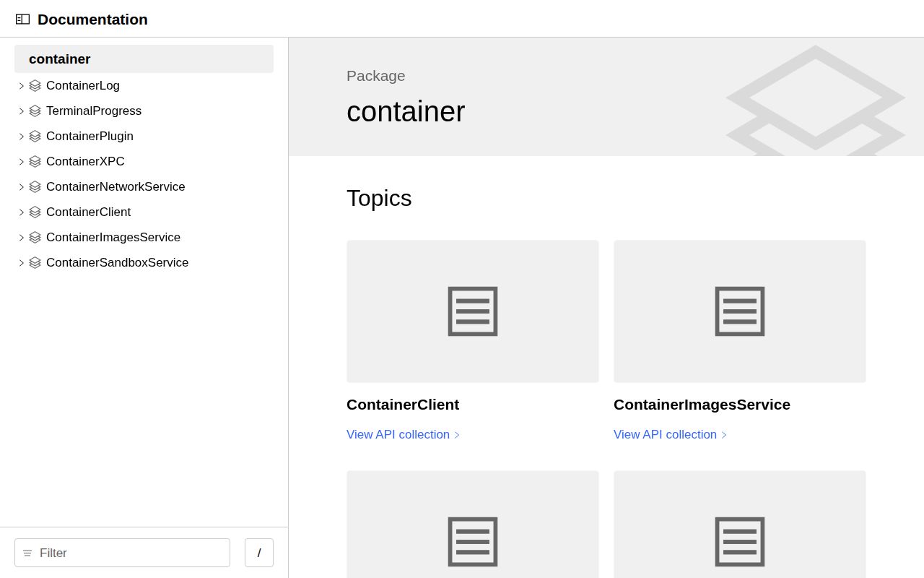Click the ContainerSandboxService module stack icon
The height and width of the screenshot is (578, 924).
pyautogui.click(x=35, y=263)
